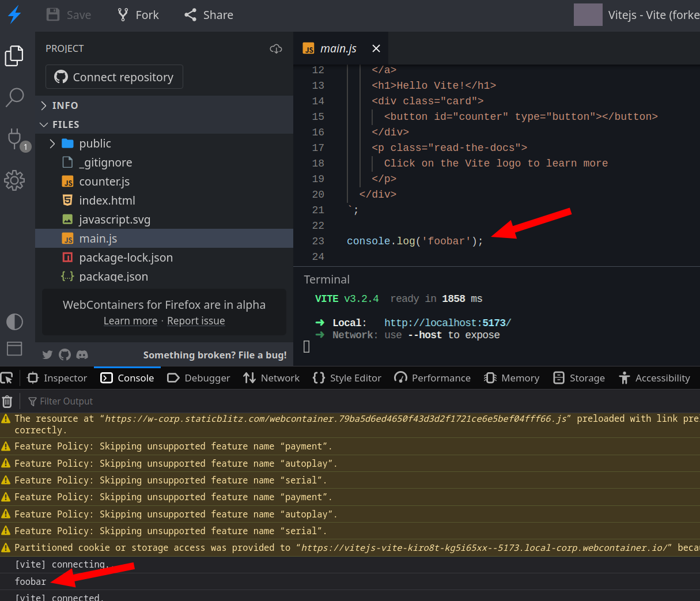Click the StackBlitz lightning bolt logo
Screen dimensions: 700x601
(x=14, y=15)
